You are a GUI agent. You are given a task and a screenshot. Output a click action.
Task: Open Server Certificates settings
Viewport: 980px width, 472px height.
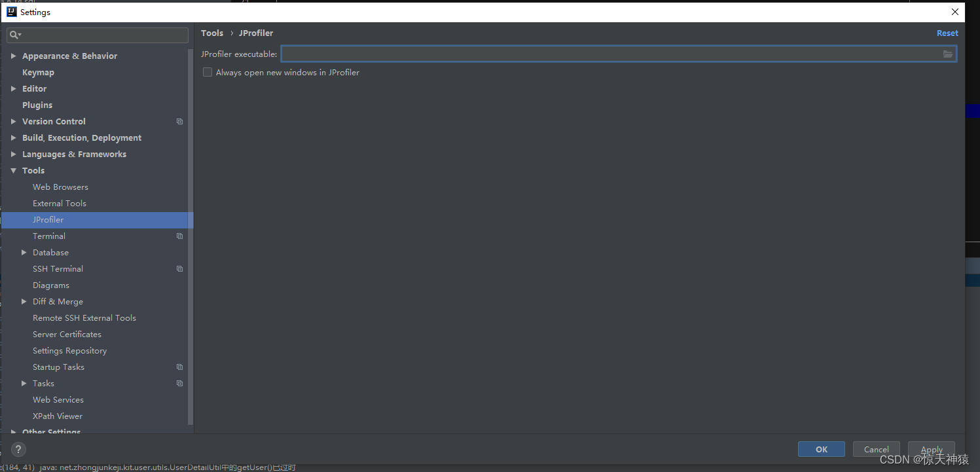(67, 335)
